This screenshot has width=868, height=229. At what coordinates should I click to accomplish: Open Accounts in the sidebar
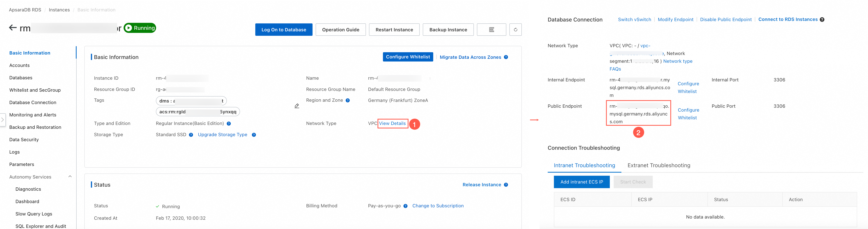(20, 65)
